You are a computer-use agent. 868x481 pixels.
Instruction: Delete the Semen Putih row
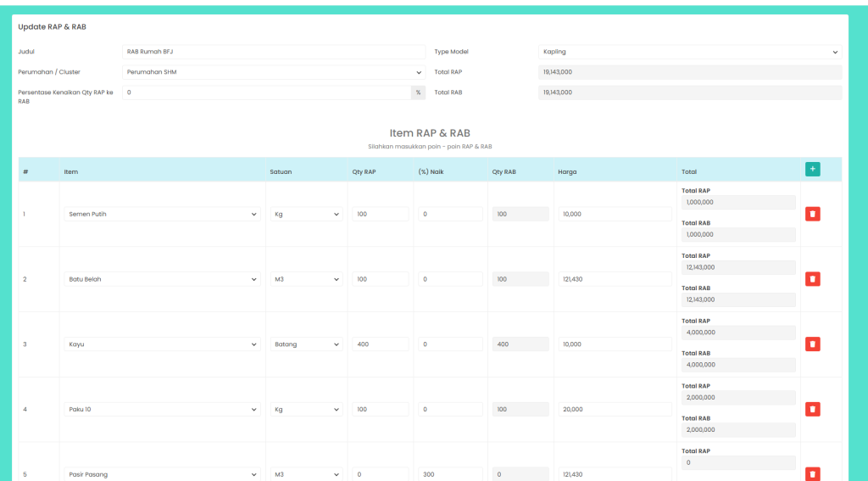[x=812, y=214]
